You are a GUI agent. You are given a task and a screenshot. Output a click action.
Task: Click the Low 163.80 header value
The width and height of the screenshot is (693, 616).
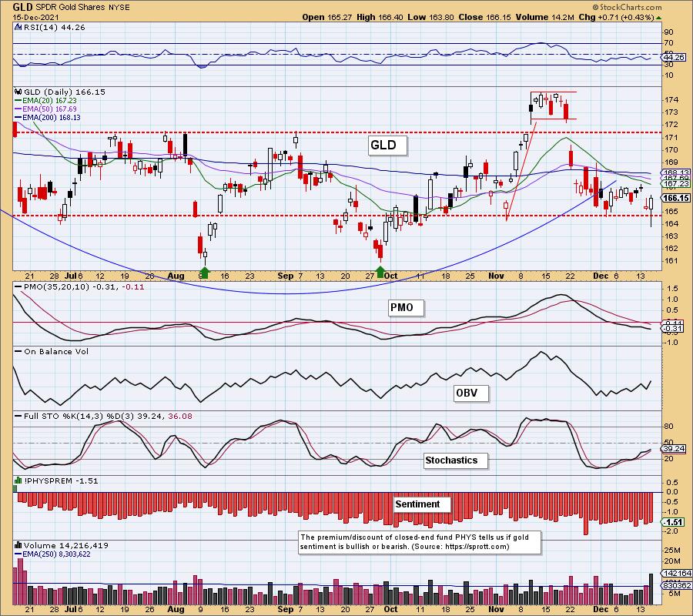pos(430,17)
